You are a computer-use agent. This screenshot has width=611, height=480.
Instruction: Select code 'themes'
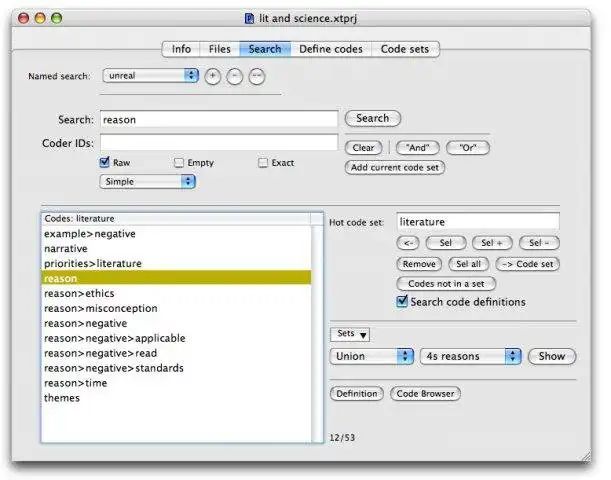[x=177, y=398]
